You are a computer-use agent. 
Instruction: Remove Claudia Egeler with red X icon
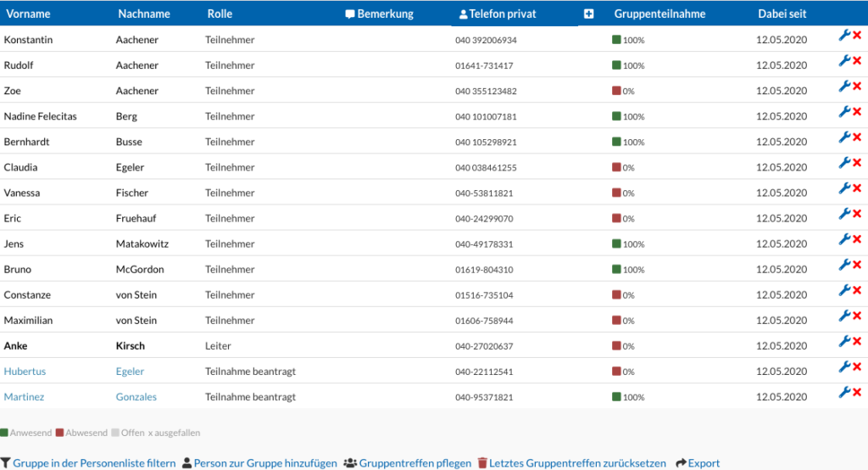click(x=857, y=163)
